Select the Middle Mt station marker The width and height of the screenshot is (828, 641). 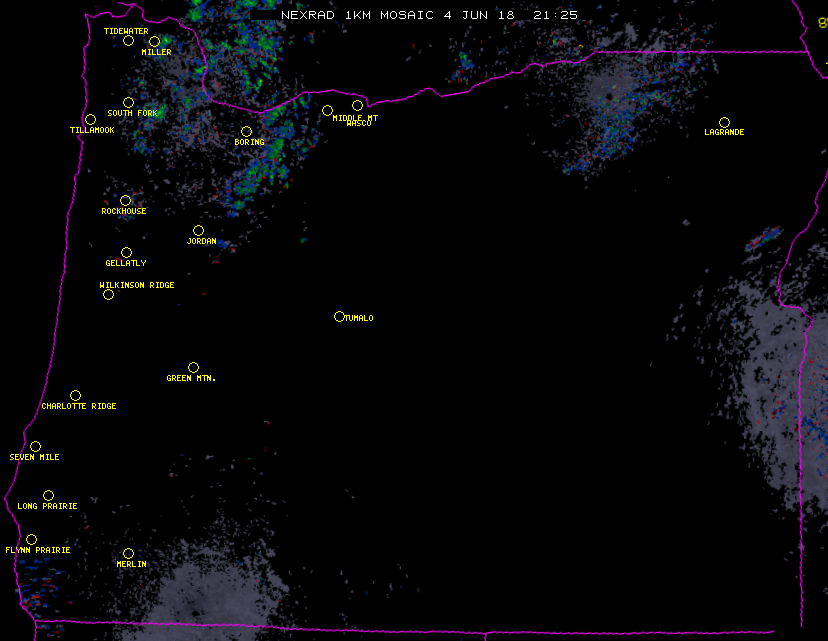coord(327,111)
